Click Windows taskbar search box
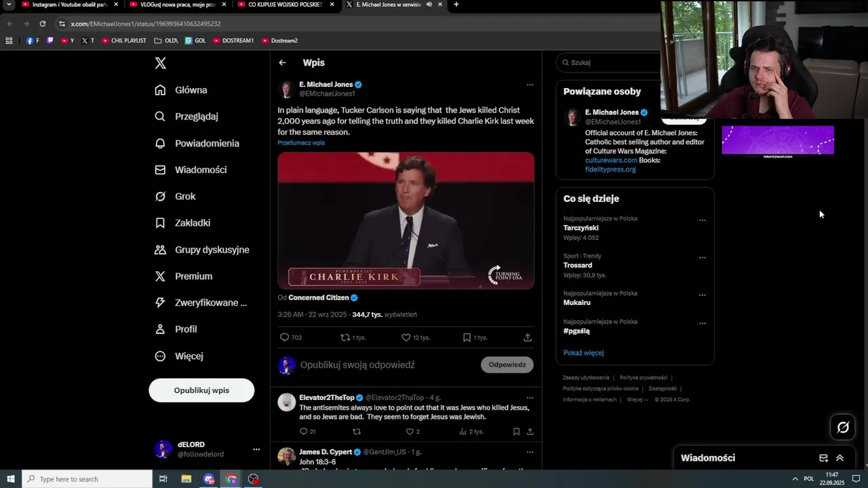The image size is (868, 488). coord(87,479)
